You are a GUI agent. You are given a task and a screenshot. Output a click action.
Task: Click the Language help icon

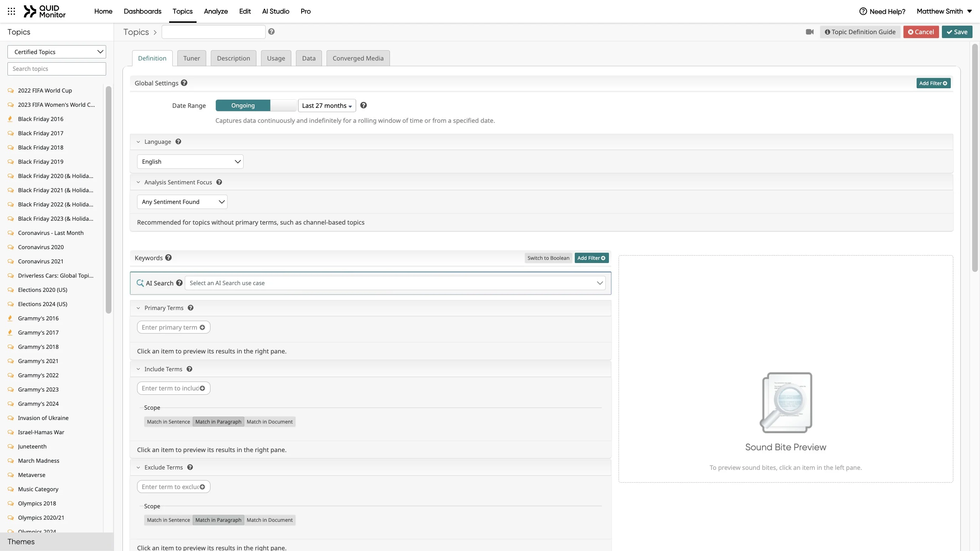click(178, 141)
